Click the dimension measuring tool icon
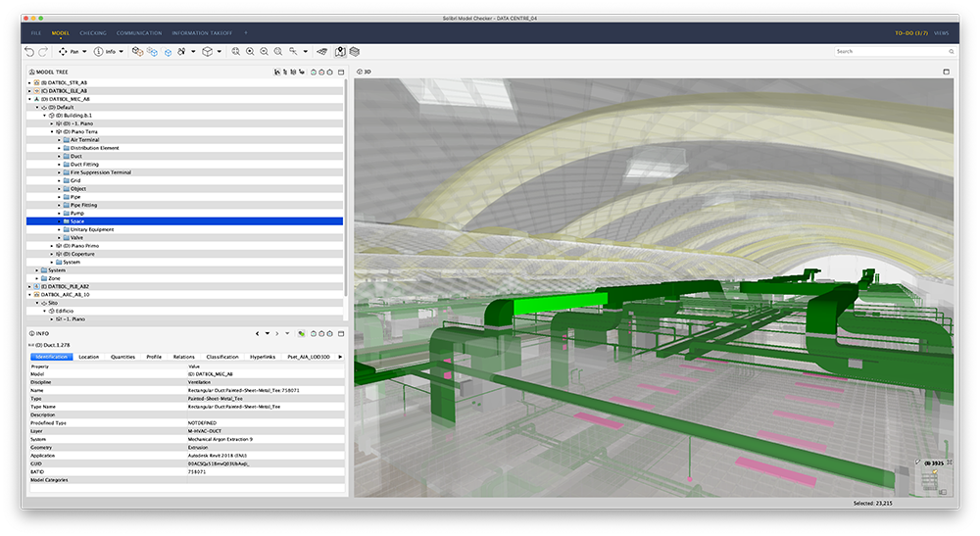Image resolution: width=980 pixels, height=536 pixels. [322, 52]
